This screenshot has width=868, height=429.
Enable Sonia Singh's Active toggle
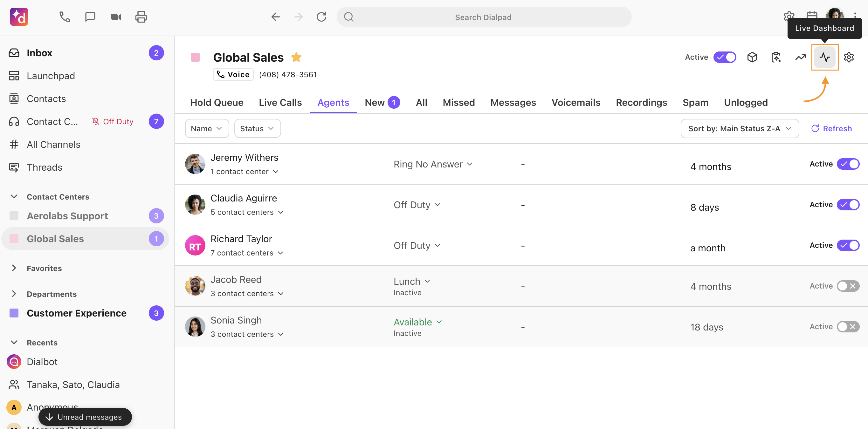(848, 327)
